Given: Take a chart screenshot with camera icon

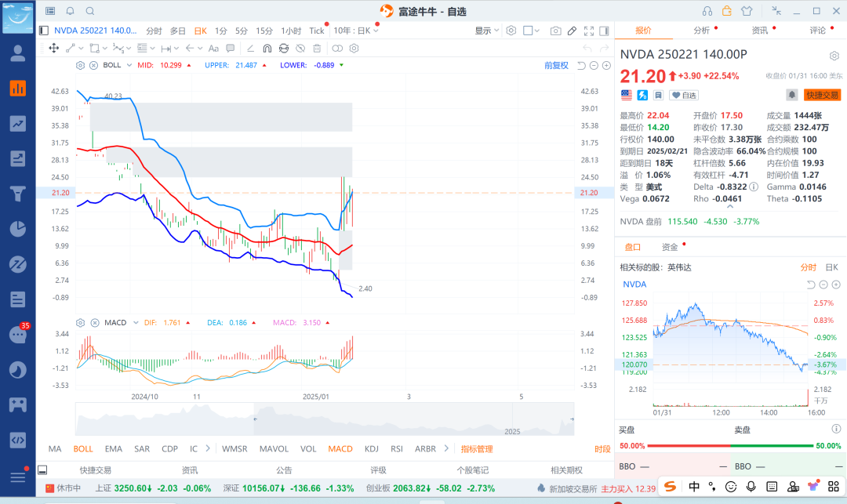Looking at the screenshot, I should coord(555,31).
